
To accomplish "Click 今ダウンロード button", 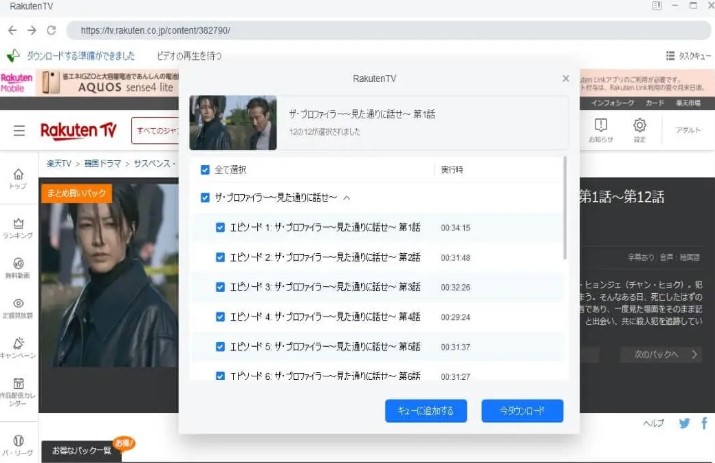I will tap(523, 411).
